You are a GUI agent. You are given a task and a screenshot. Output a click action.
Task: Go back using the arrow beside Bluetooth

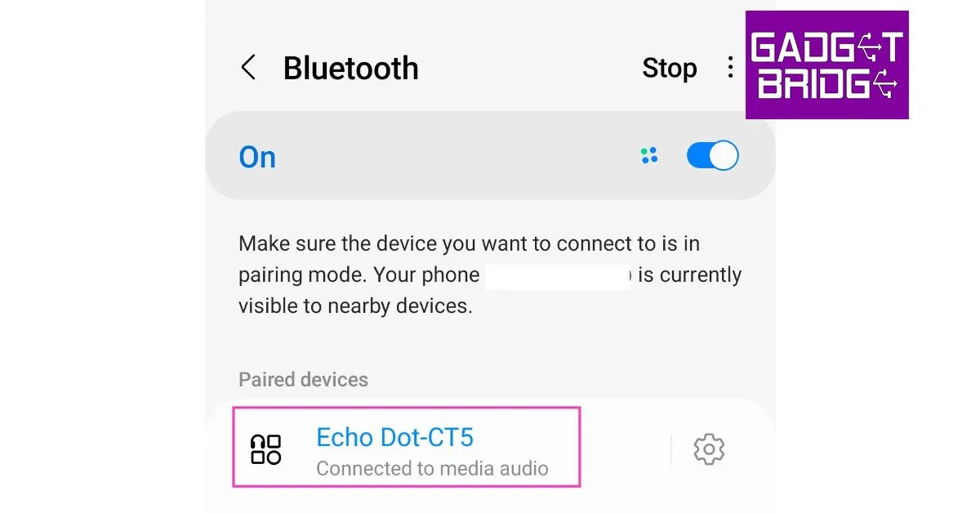pyautogui.click(x=248, y=68)
